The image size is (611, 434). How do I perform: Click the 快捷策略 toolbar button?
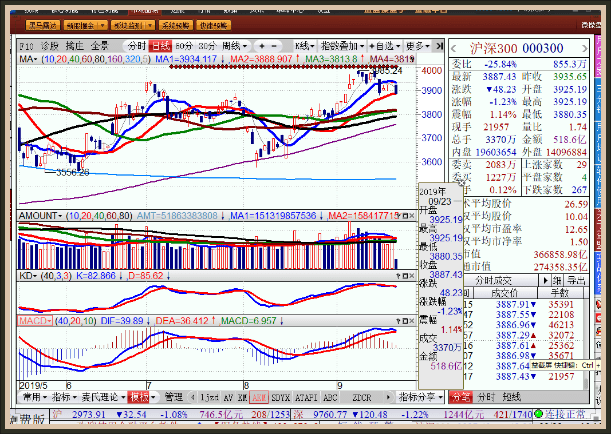(213, 25)
